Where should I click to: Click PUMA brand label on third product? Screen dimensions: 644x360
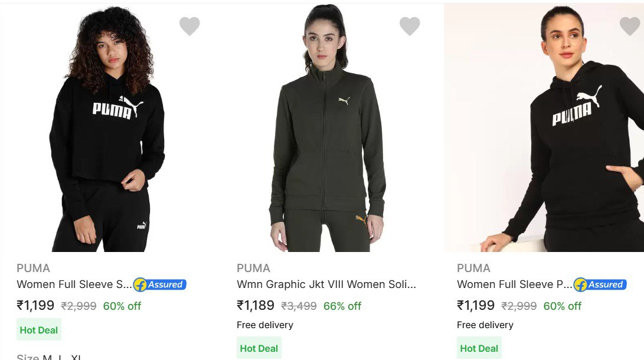pyautogui.click(x=473, y=268)
